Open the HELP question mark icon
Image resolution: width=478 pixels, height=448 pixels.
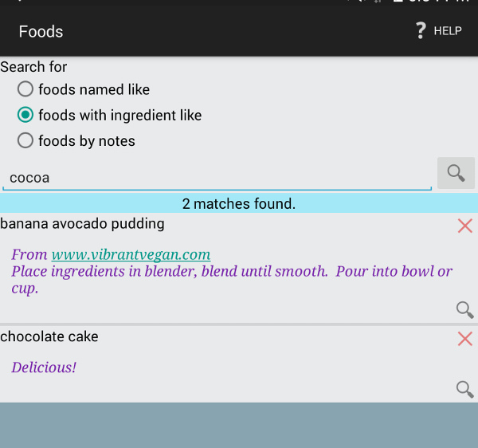[x=421, y=30]
